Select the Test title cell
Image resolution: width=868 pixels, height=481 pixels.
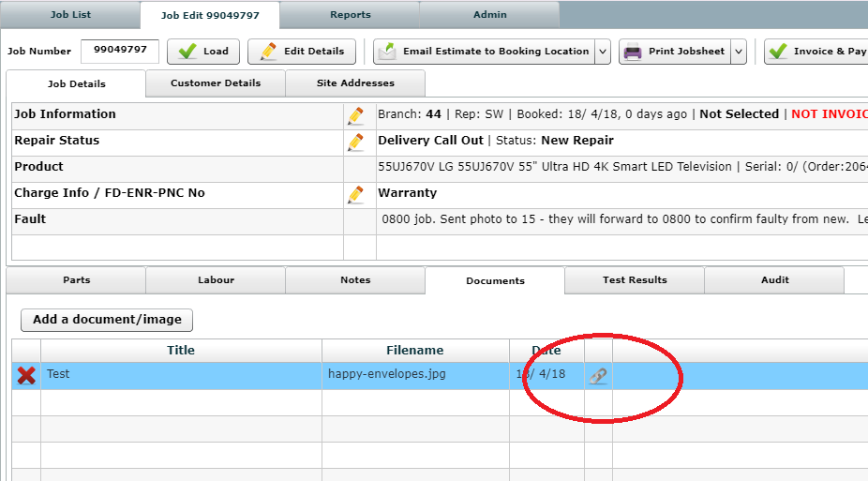[181, 376]
